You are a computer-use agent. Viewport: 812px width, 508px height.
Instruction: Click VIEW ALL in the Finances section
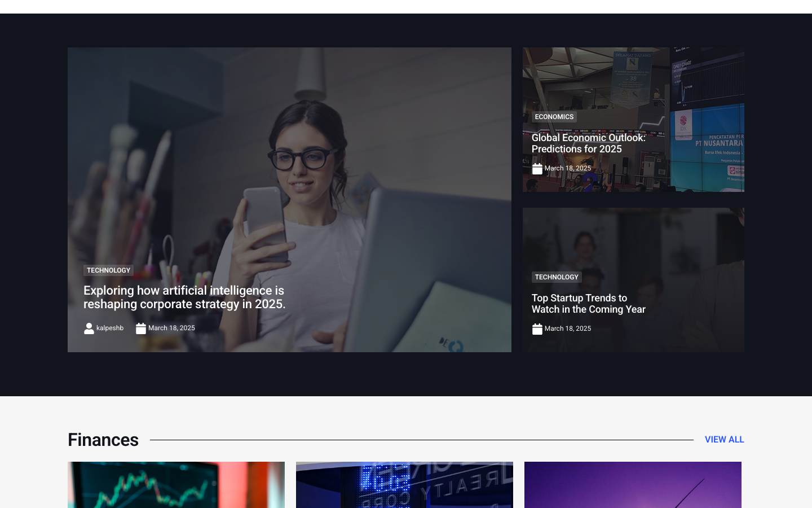point(724,440)
